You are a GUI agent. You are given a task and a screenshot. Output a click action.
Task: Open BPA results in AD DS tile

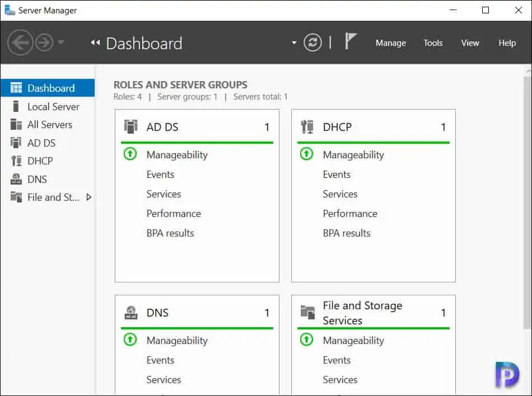pos(170,233)
